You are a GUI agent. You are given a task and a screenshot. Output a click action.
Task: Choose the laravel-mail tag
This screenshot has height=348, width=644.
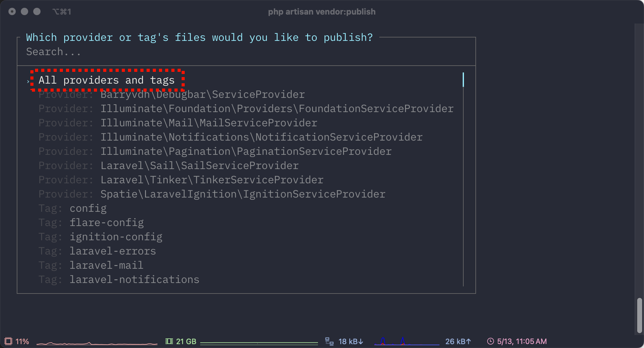coord(91,265)
